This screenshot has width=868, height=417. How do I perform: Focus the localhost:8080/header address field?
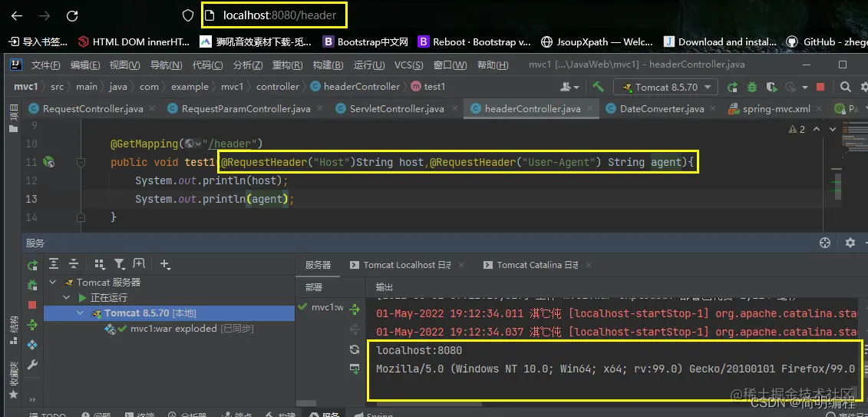pyautogui.click(x=275, y=15)
